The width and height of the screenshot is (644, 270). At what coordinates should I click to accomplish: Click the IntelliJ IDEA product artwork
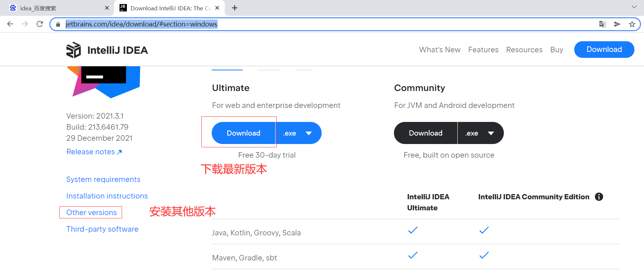point(103,82)
